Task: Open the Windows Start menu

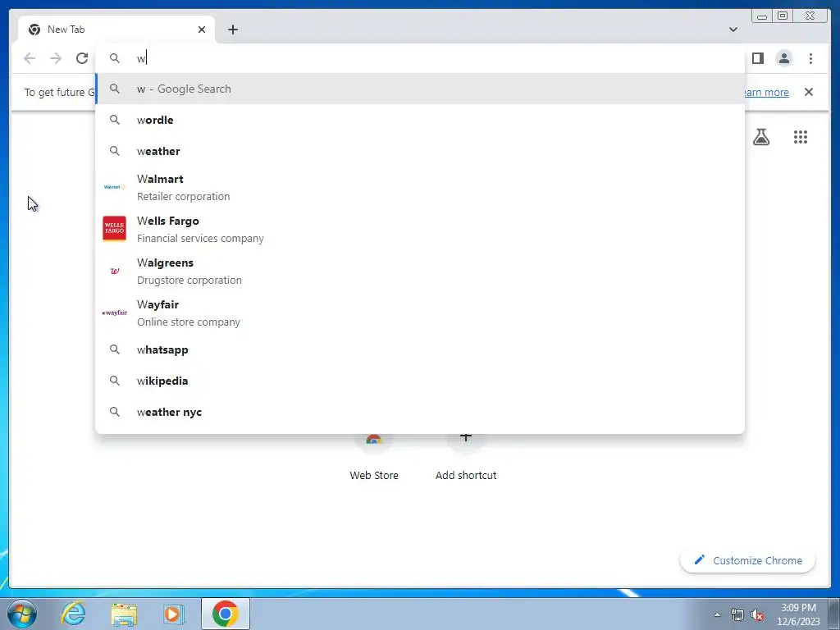Action: [22, 614]
